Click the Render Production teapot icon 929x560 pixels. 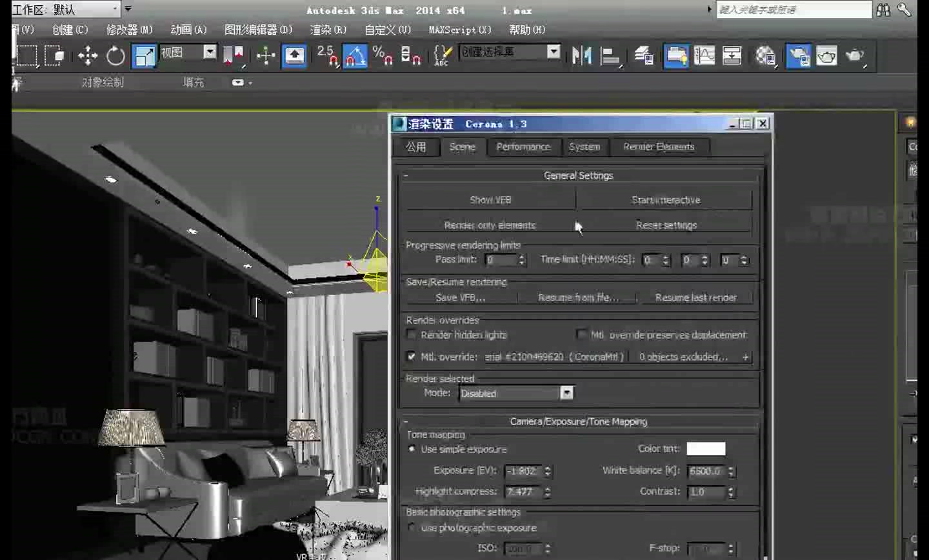tap(855, 55)
